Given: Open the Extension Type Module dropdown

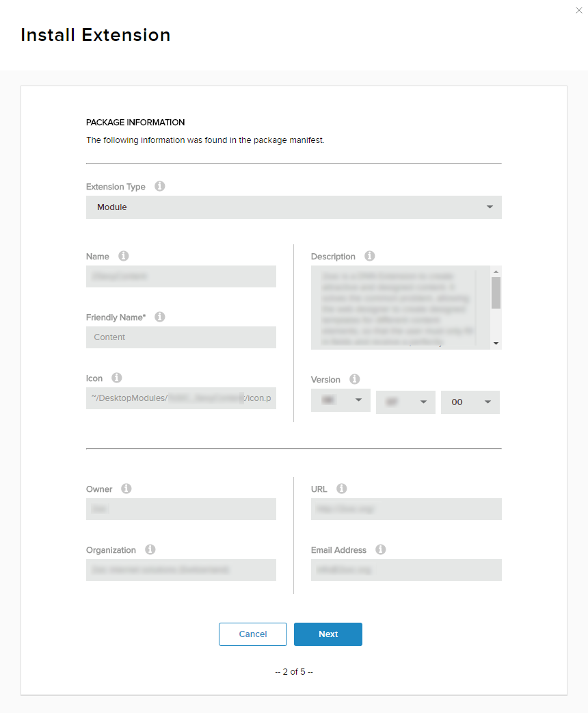Looking at the screenshot, I should (x=294, y=207).
